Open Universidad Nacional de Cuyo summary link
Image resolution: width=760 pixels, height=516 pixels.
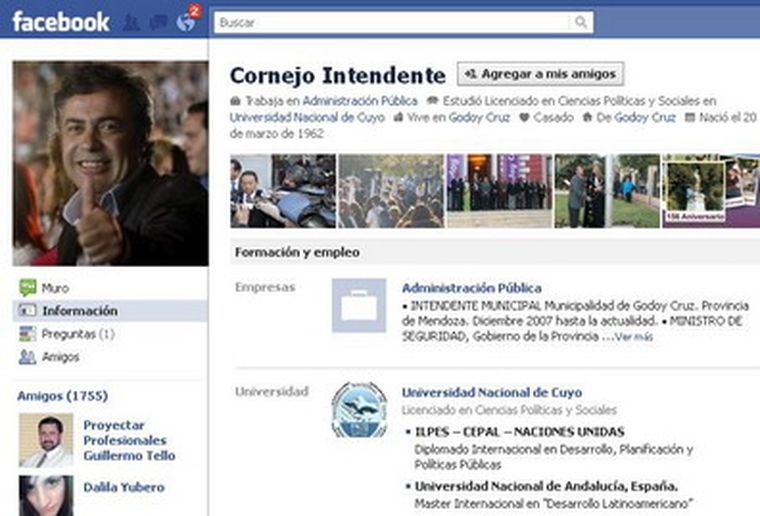(x=307, y=117)
